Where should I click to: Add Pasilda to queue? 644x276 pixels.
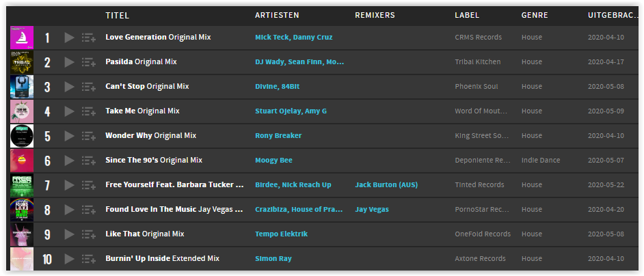pyautogui.click(x=89, y=62)
